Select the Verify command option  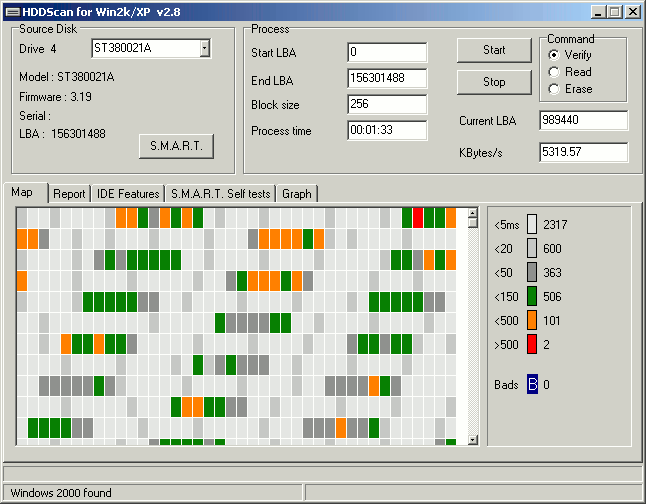pos(554,54)
